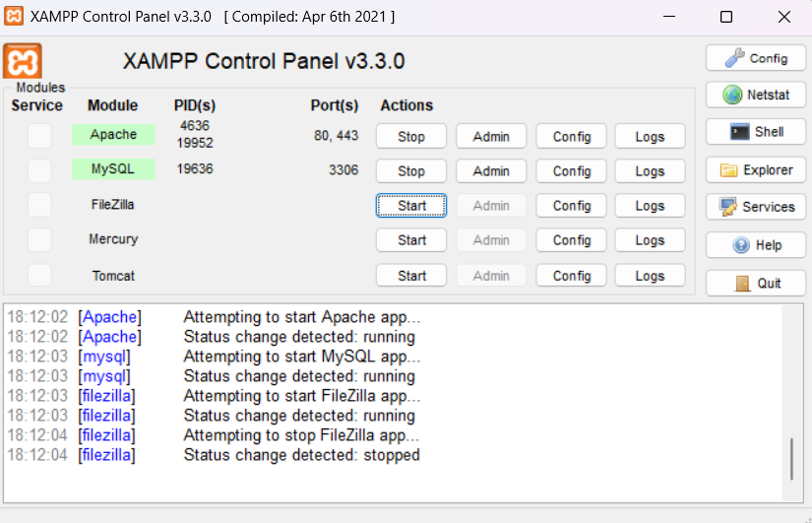View Tomcat Logs
The width and height of the screenshot is (812, 523).
[650, 275]
